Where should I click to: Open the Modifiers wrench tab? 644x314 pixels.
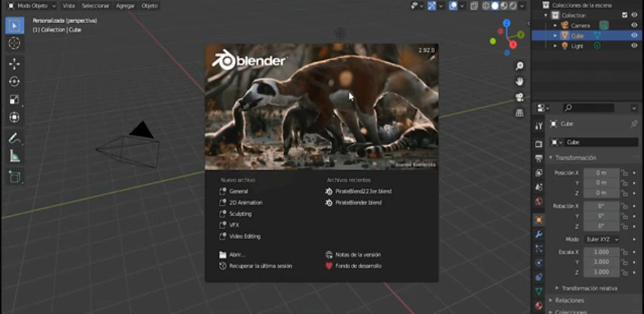[539, 234]
